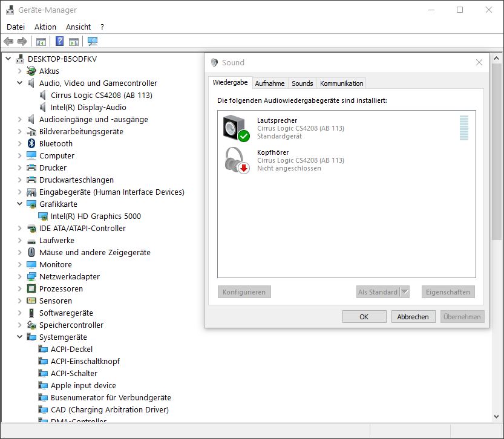Click the Abbrechen button

tap(413, 316)
